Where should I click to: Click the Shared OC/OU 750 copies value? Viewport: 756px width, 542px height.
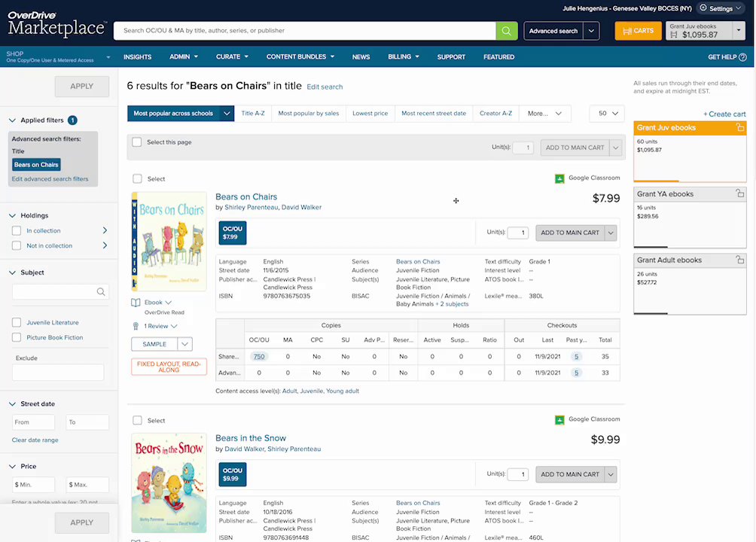pyautogui.click(x=259, y=357)
